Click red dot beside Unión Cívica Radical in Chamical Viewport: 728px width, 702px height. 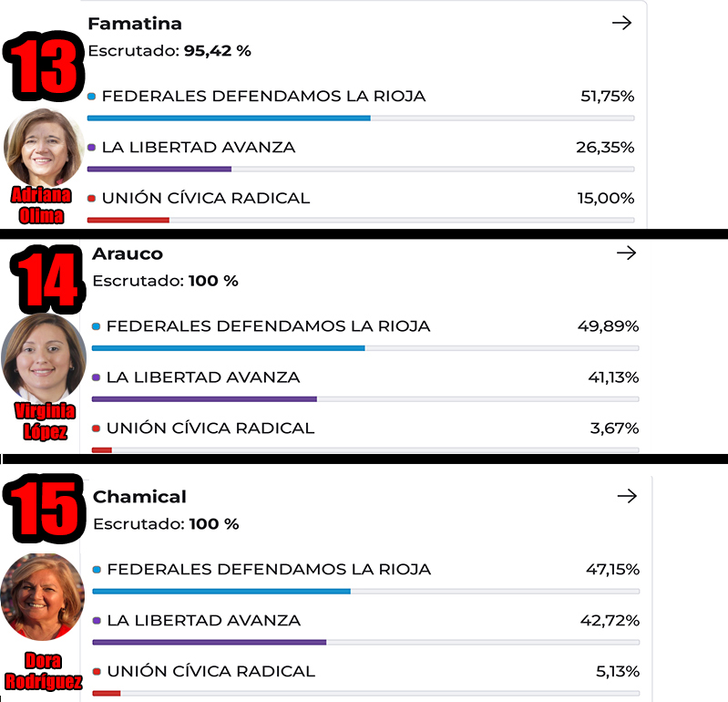(x=97, y=672)
